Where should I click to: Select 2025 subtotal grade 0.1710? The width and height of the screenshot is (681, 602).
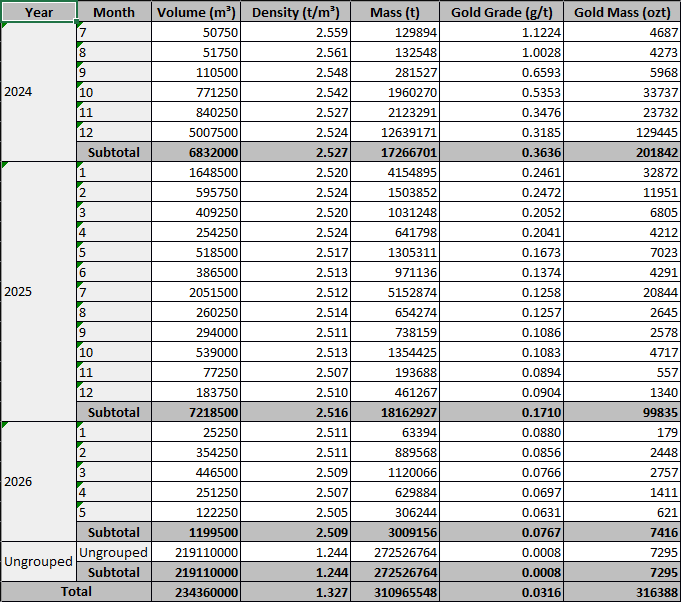pyautogui.click(x=502, y=412)
